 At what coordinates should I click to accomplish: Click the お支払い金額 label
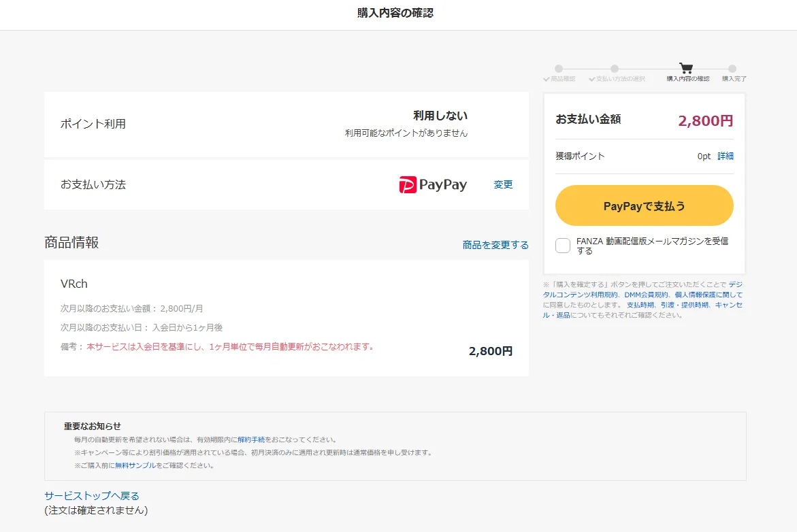tap(588, 120)
